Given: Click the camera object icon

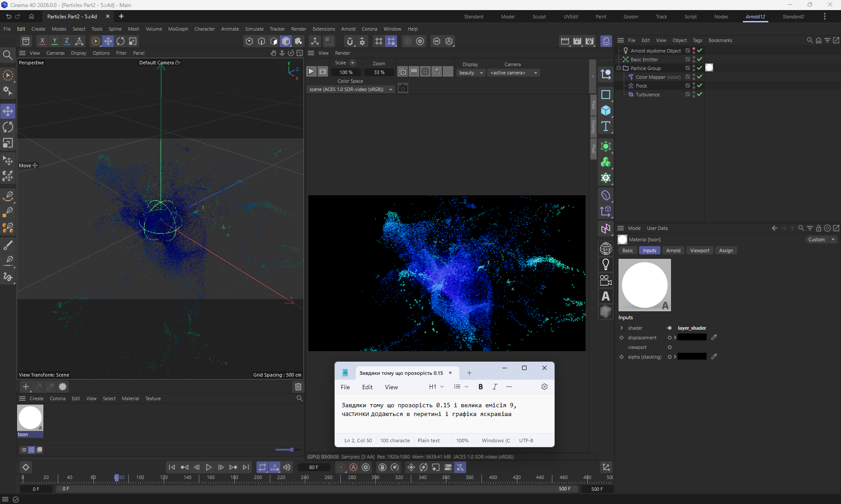Looking at the screenshot, I should click(606, 280).
